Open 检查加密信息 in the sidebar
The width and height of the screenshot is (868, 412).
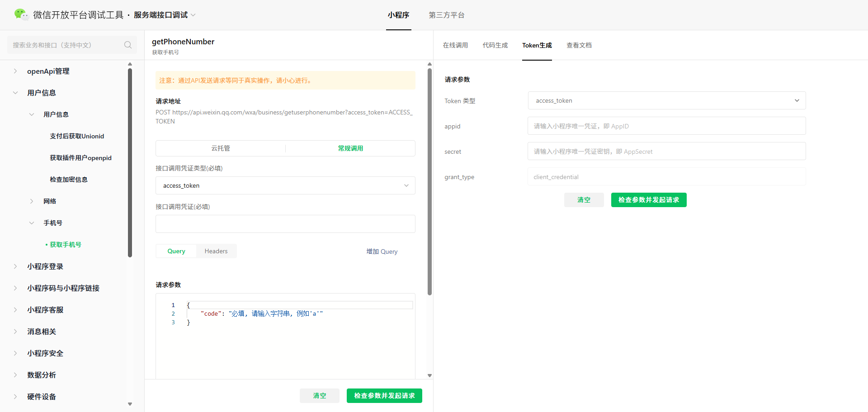click(x=69, y=180)
